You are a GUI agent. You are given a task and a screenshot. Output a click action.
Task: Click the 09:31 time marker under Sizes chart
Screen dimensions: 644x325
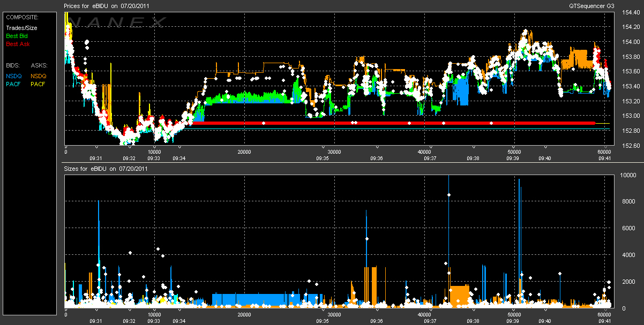(x=96, y=321)
